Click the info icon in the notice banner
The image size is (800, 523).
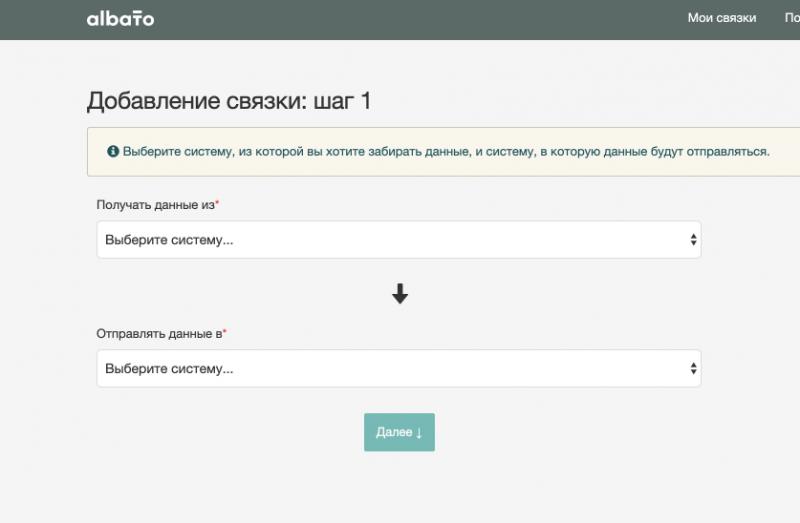[113, 152]
